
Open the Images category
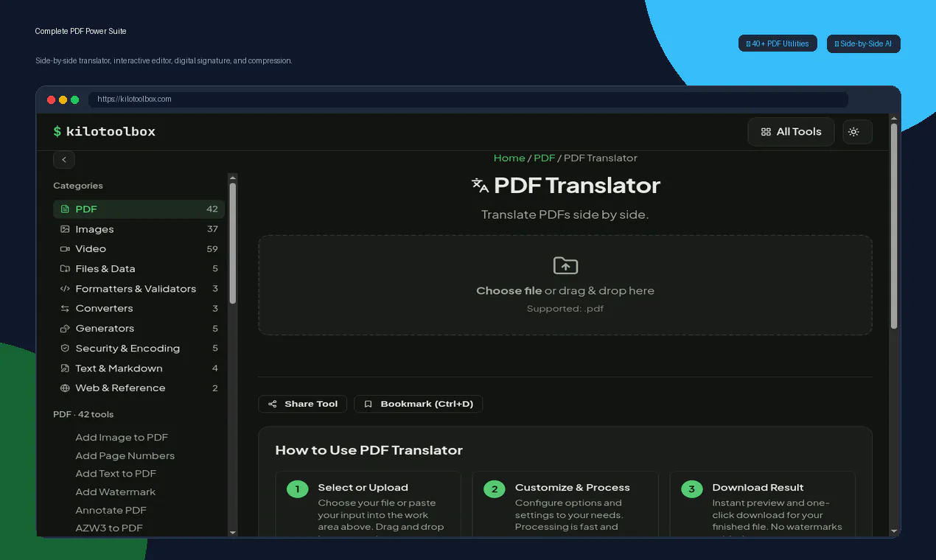(x=139, y=229)
